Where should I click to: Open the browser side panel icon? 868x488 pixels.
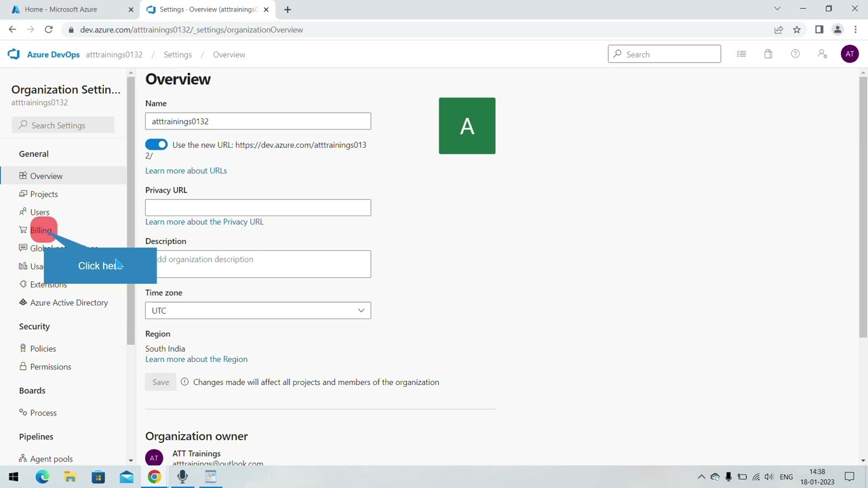tap(819, 30)
